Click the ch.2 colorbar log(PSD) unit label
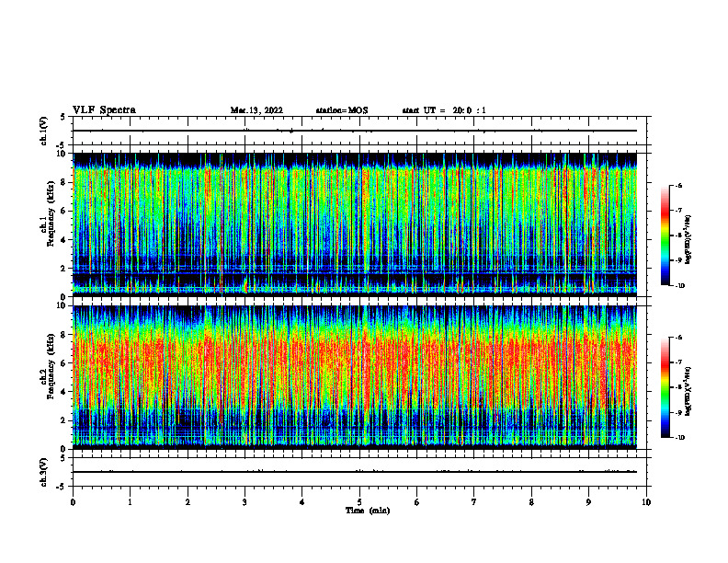The height and width of the screenshot is (563, 728). coord(688,391)
